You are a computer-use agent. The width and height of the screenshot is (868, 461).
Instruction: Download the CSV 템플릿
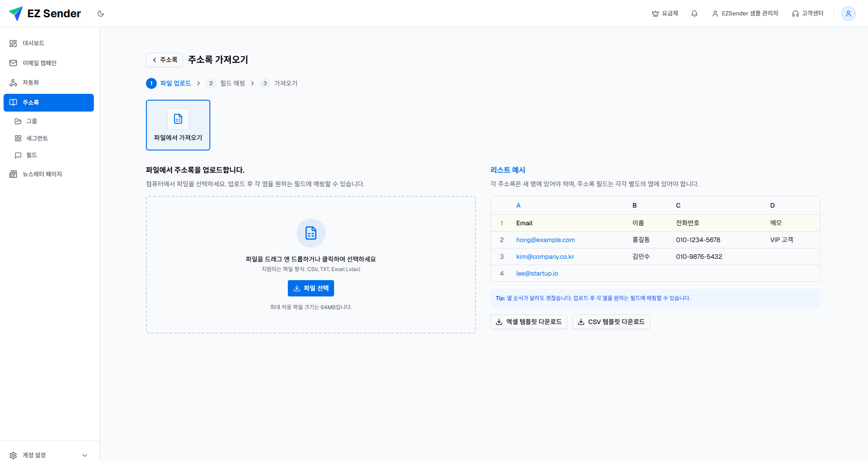(611, 322)
